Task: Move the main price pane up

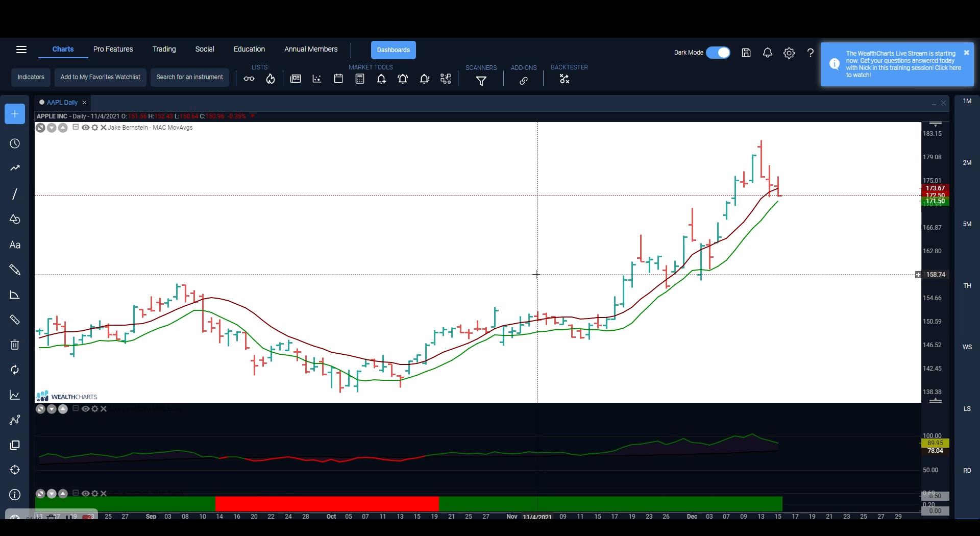Action: (x=63, y=128)
